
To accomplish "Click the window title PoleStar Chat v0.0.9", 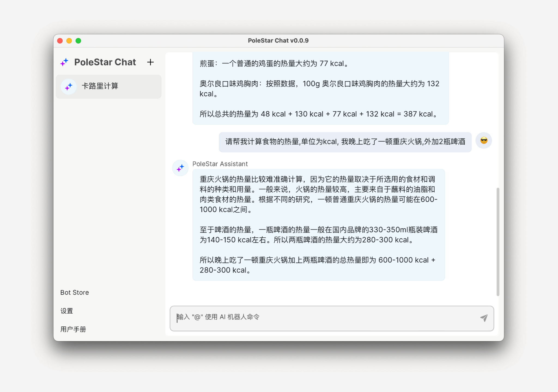I will [278, 41].
